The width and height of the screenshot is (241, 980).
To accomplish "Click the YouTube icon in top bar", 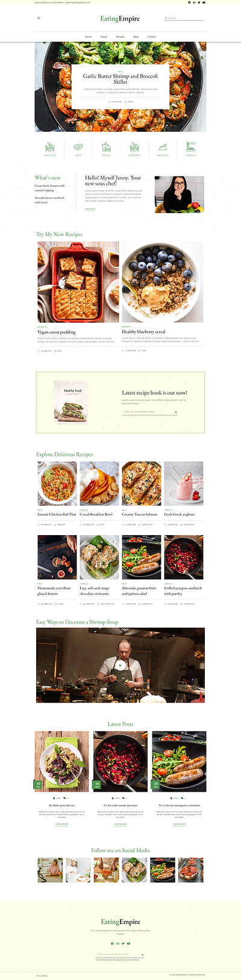I will pos(204,2).
